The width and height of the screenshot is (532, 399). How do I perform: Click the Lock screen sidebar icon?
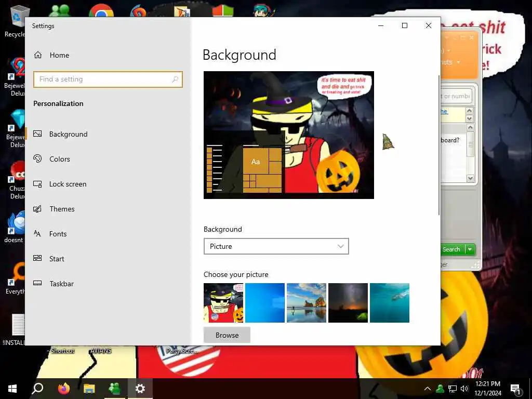pyautogui.click(x=37, y=184)
